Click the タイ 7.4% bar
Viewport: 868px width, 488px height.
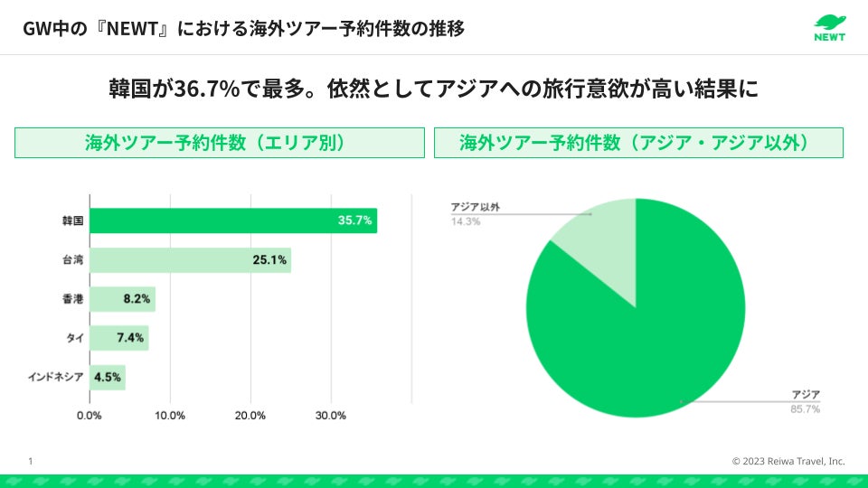[118, 338]
